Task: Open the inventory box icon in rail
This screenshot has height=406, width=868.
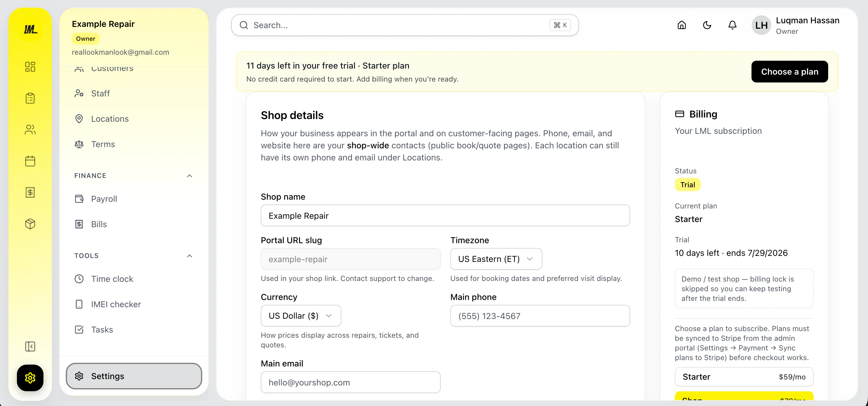Action: (30, 224)
